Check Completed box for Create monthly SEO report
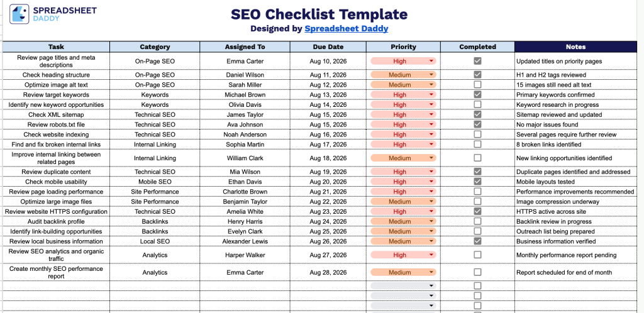Viewport: 644px width, 313px height. pyautogui.click(x=477, y=272)
